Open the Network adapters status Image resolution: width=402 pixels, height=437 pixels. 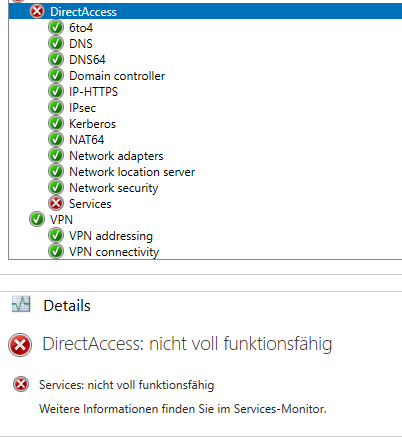click(116, 156)
